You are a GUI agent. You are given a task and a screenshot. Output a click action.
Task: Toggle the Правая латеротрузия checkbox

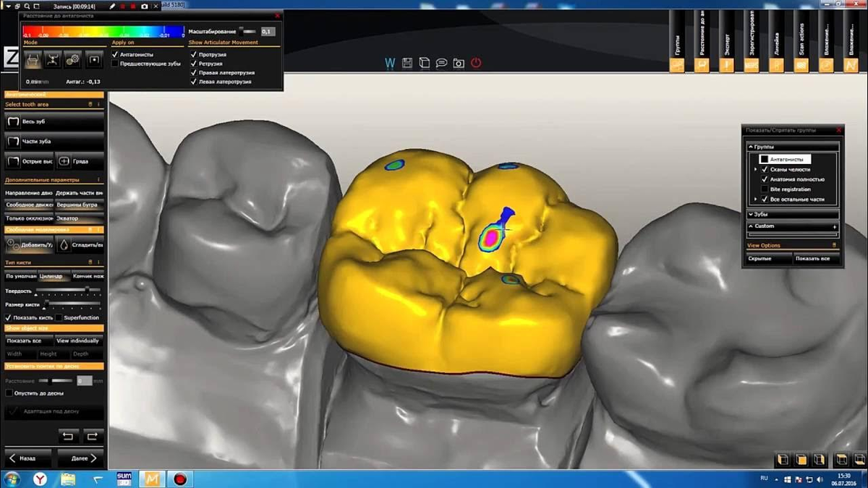tap(193, 72)
